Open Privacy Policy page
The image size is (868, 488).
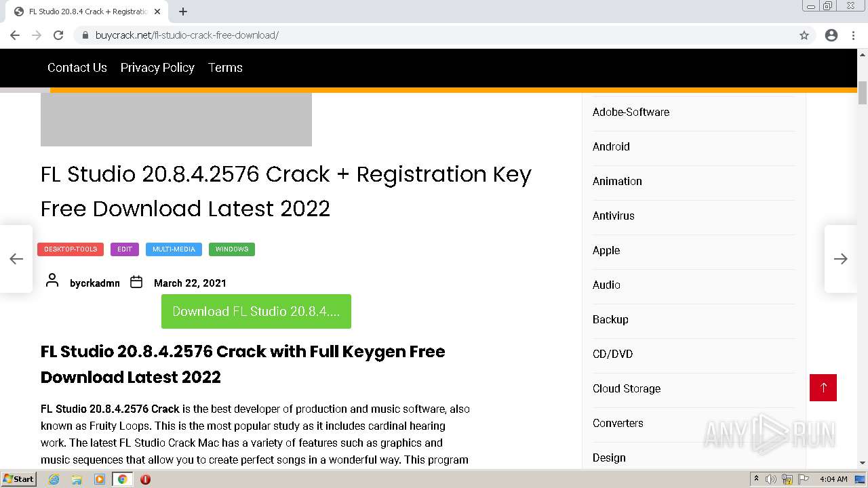[x=157, y=68]
